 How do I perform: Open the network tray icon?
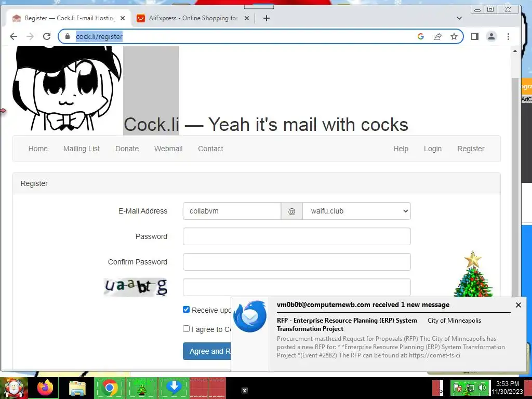pos(470,388)
